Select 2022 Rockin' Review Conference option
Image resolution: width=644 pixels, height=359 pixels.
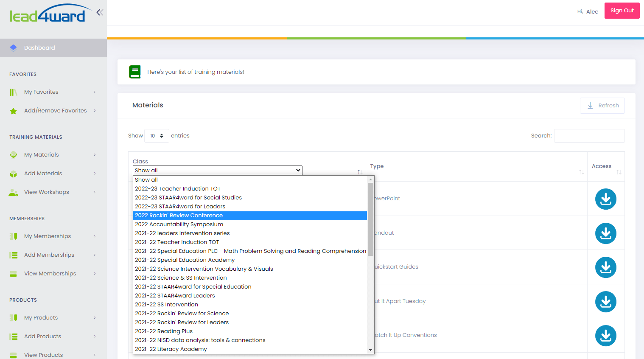point(250,216)
